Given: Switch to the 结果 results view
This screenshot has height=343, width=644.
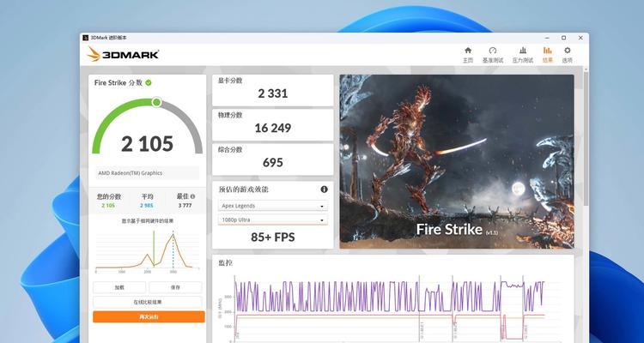Looking at the screenshot, I should (x=548, y=55).
